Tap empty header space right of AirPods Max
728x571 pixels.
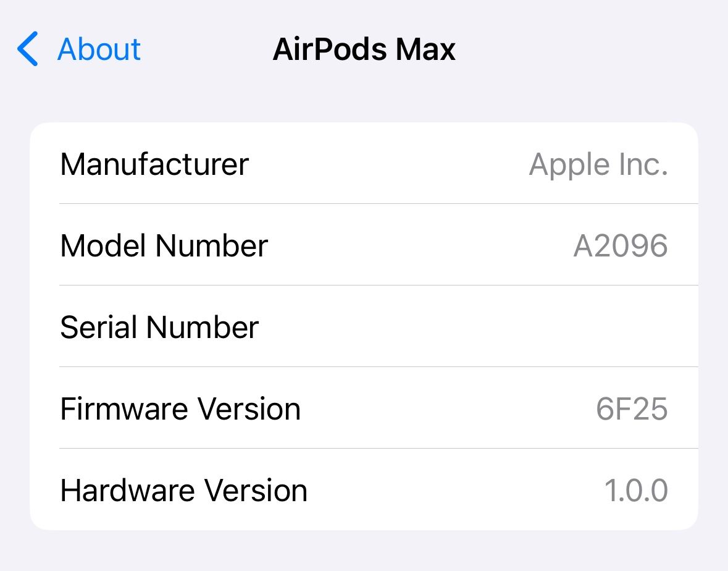pos(587,49)
